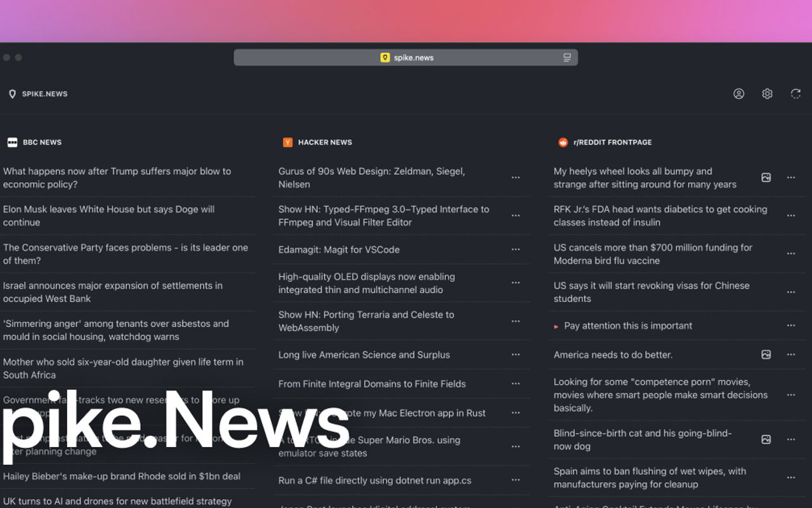The image size is (812, 508).
Task: Click the reader view icon in address bar
Action: [567, 58]
